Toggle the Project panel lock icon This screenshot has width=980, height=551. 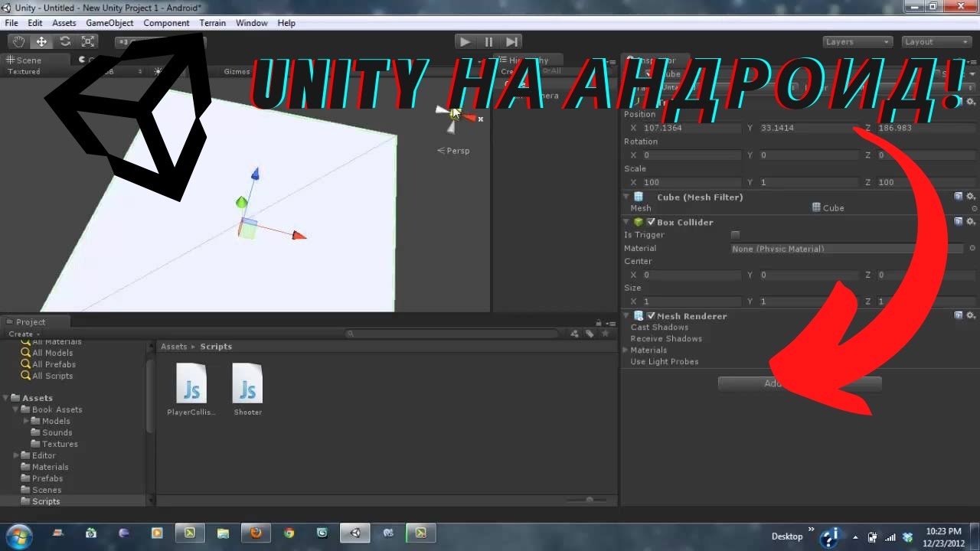[x=598, y=322]
